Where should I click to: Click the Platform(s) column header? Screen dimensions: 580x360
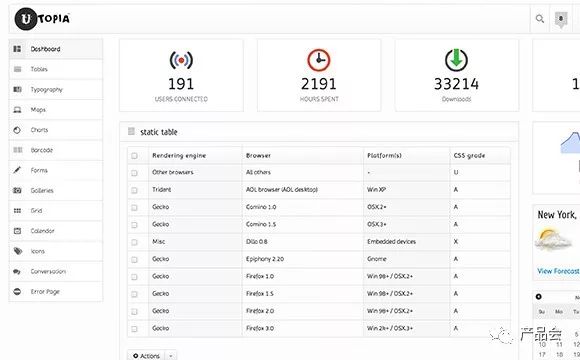click(384, 155)
